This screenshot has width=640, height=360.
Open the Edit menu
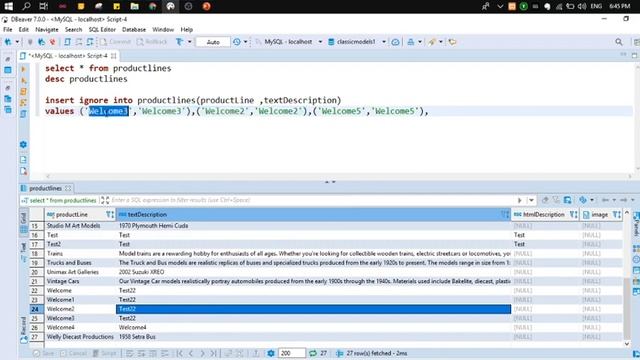click(24, 29)
